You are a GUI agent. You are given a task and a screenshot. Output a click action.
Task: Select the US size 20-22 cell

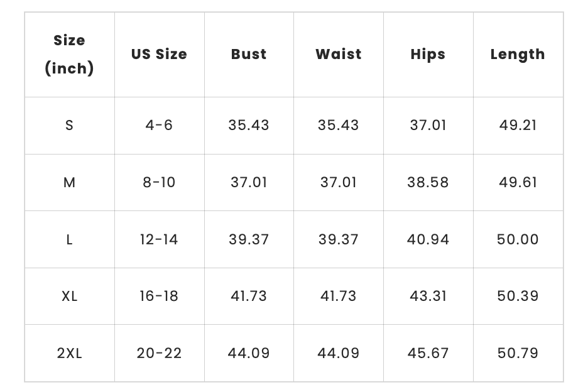click(x=159, y=353)
